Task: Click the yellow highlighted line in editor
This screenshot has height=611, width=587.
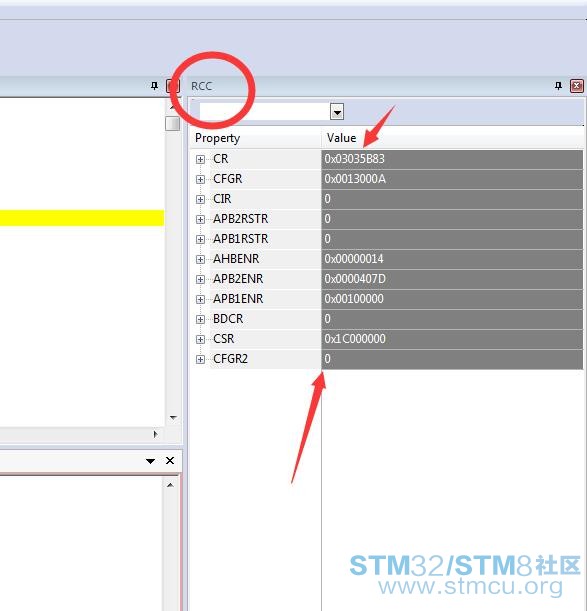Action: click(x=82, y=218)
